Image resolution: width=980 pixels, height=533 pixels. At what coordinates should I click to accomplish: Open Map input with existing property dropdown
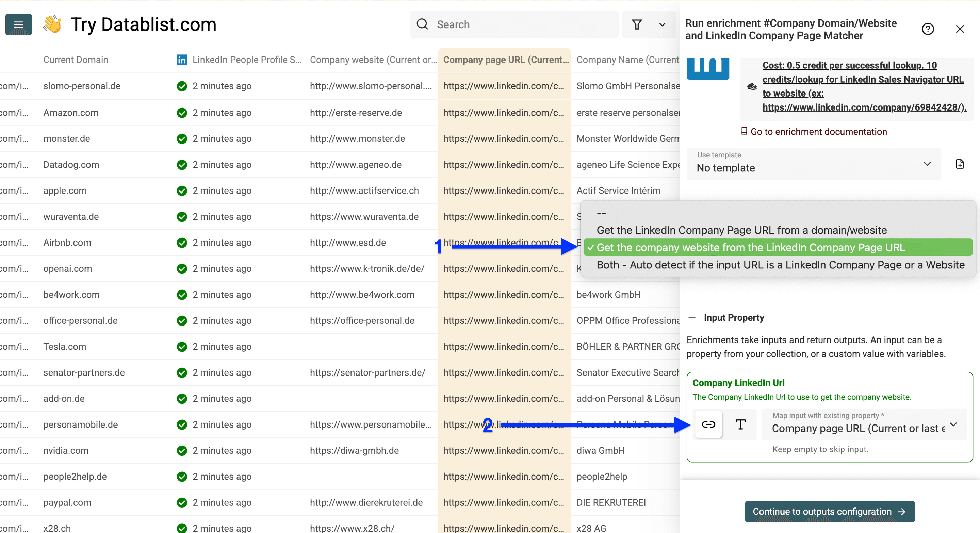pyautogui.click(x=864, y=424)
